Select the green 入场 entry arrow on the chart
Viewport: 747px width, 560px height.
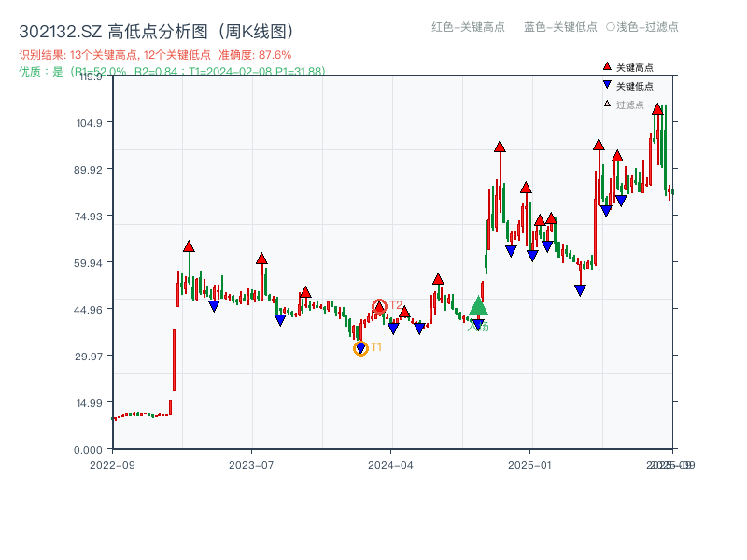point(478,307)
